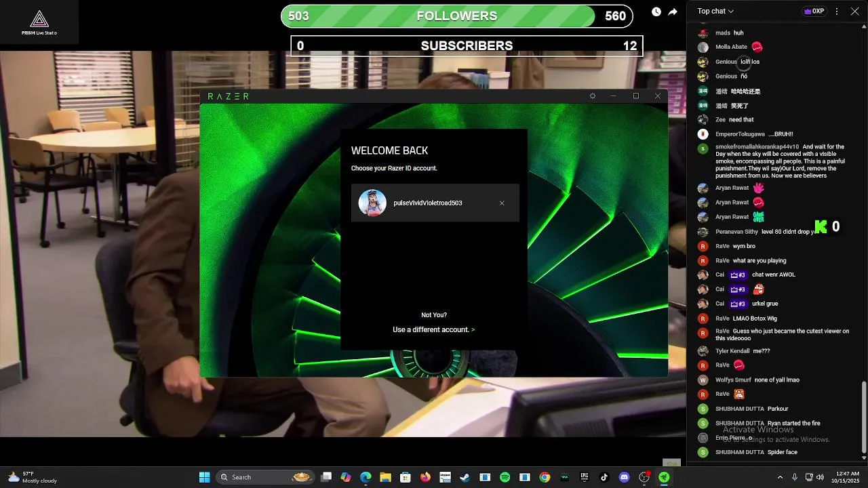Click the Watch Later clock icon
The image size is (868, 488).
pyautogui.click(x=656, y=12)
